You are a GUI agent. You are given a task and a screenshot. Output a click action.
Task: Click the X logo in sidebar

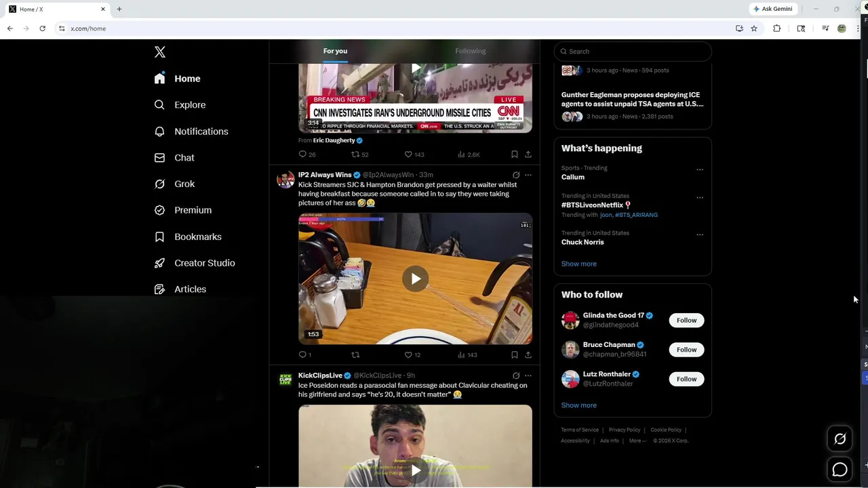click(x=160, y=52)
